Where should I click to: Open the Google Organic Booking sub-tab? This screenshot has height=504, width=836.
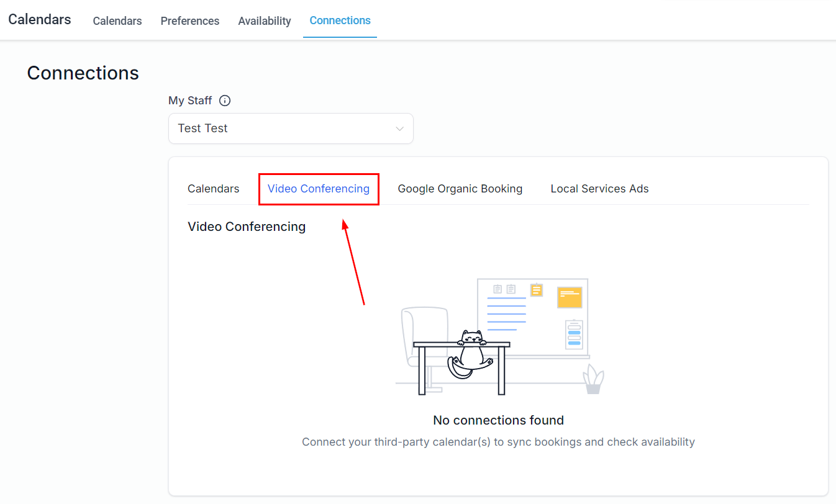[460, 189]
